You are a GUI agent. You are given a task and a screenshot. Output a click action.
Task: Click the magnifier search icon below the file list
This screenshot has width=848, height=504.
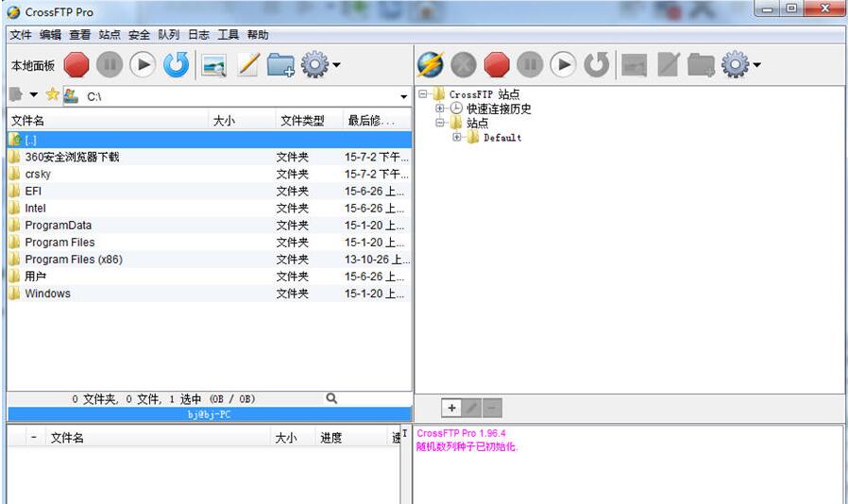[331, 398]
